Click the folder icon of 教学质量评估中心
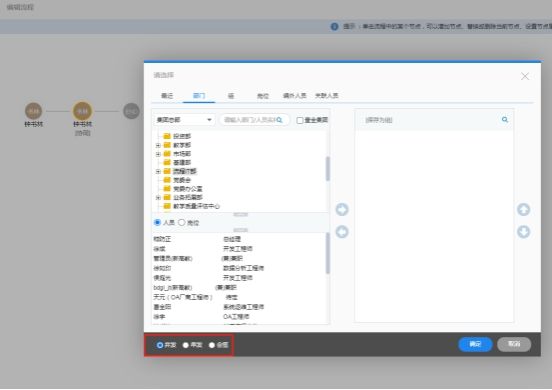Viewport: 552px width, 390px height. tap(167, 206)
